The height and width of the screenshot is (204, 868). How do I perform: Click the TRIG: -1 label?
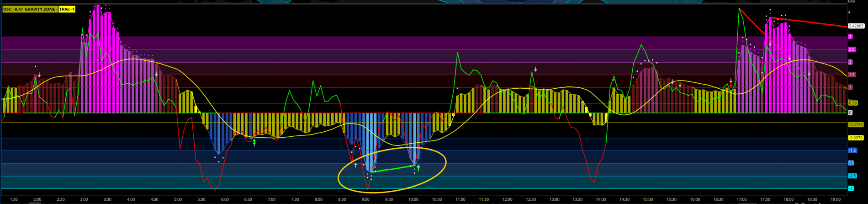[67, 9]
